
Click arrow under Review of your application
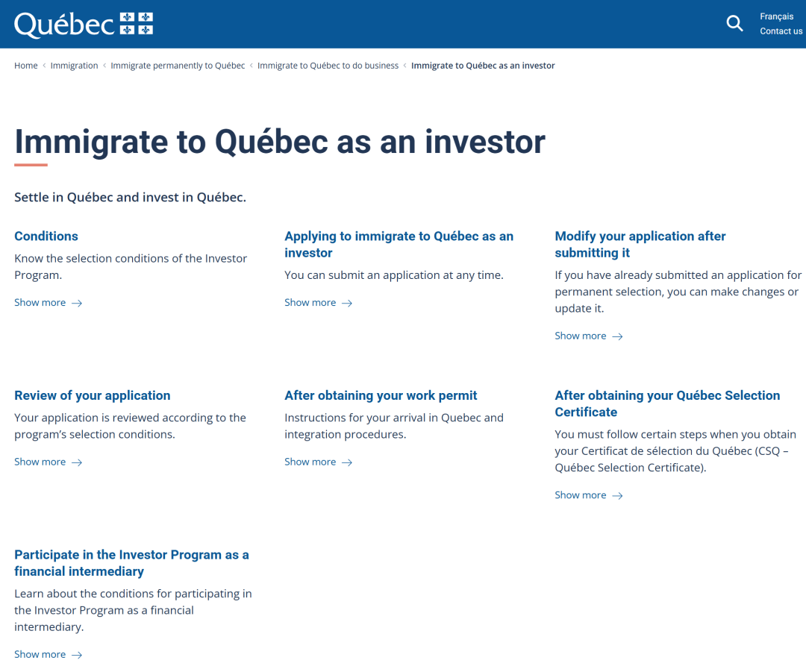click(77, 462)
